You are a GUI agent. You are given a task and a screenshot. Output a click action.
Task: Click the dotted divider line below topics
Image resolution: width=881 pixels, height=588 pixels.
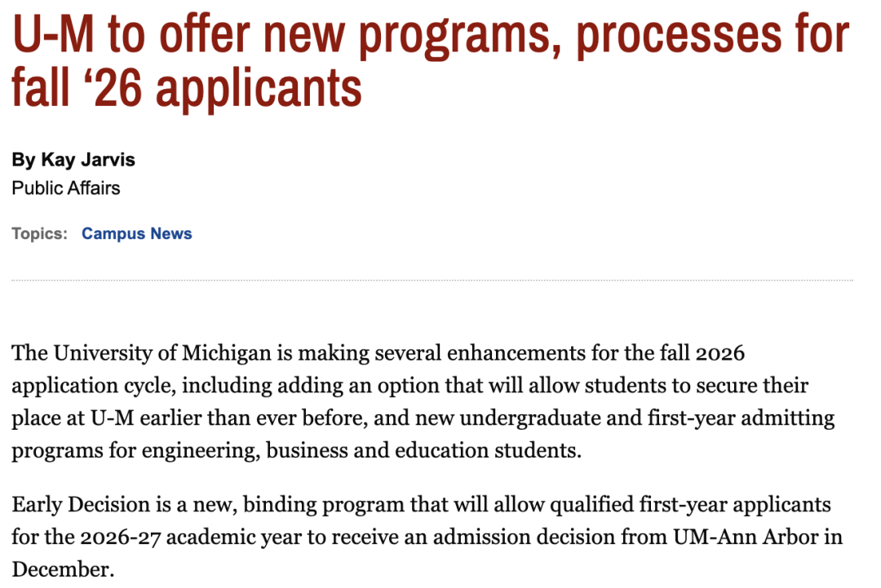[x=432, y=280]
